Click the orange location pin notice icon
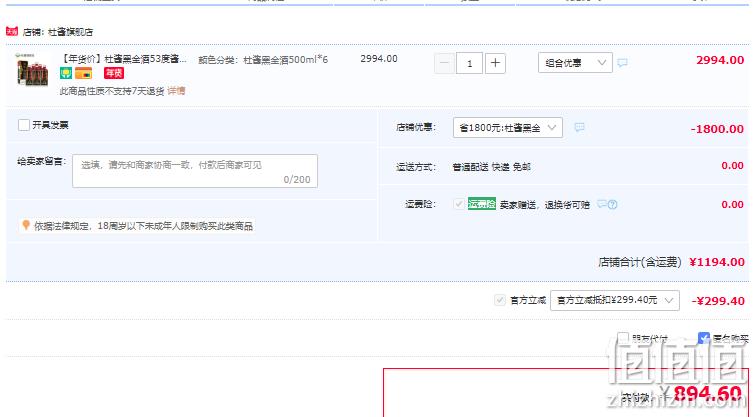The height and width of the screenshot is (417, 756). 26,225
